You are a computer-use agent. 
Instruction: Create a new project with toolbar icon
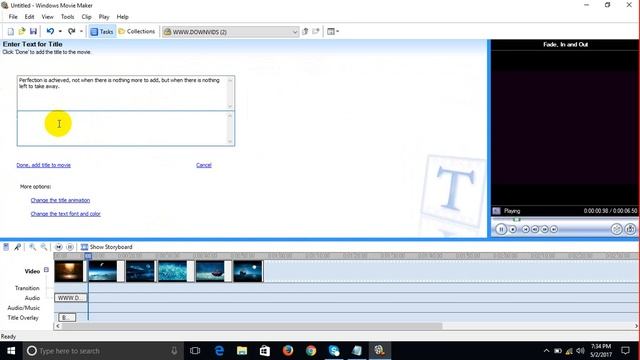point(11,31)
